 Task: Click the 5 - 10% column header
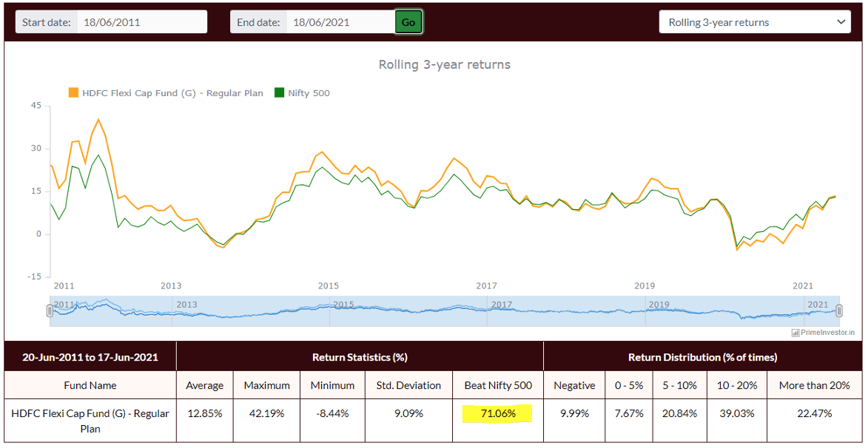[x=680, y=385]
